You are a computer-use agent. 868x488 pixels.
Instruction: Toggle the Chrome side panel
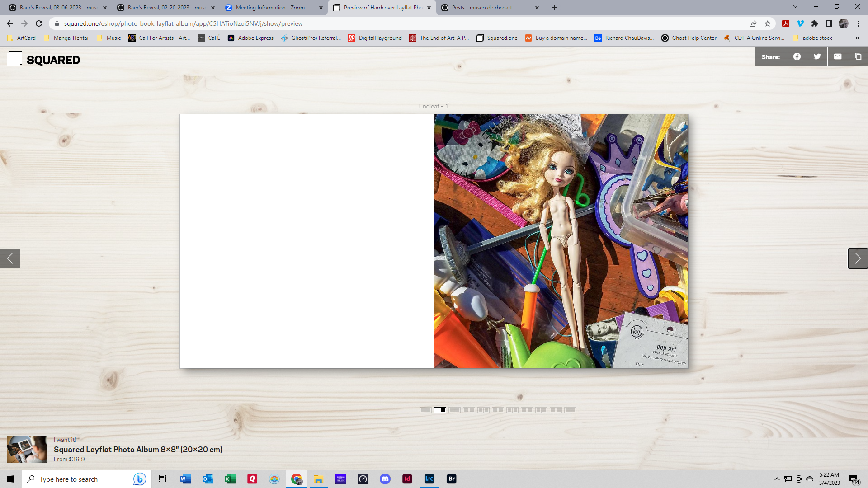(x=829, y=23)
